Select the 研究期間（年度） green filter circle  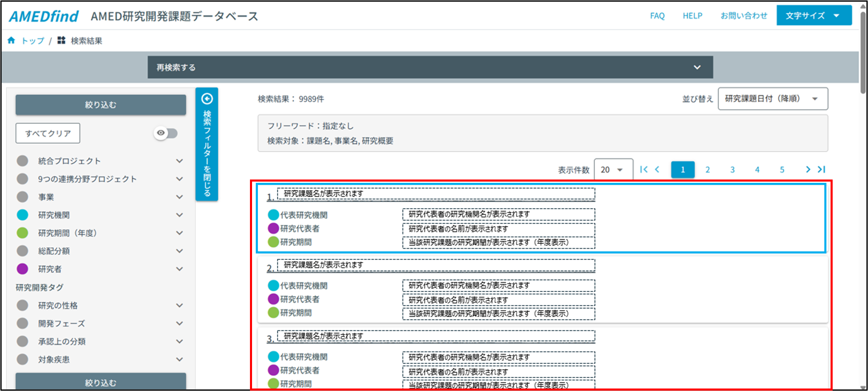[22, 233]
